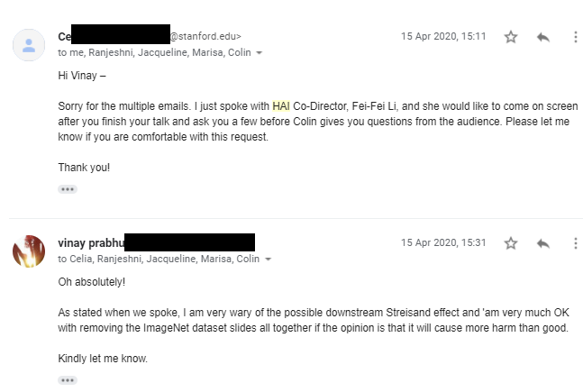
Task: Reply to the 15:31 email
Action: point(542,243)
